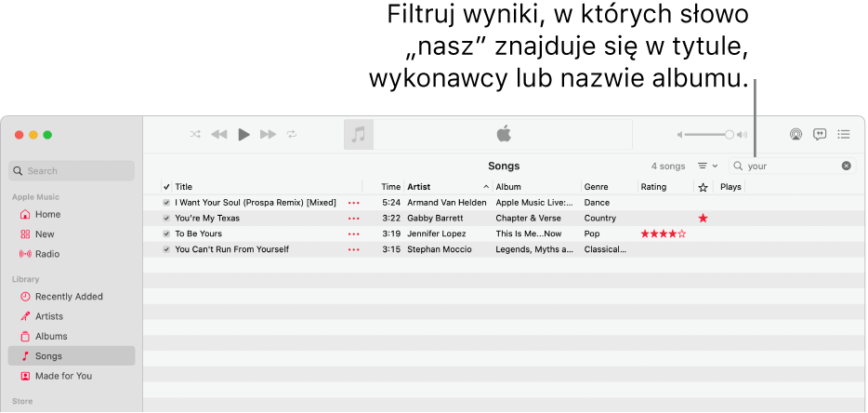Uncheck 'You're My Texas' song checkbox

coord(166,219)
